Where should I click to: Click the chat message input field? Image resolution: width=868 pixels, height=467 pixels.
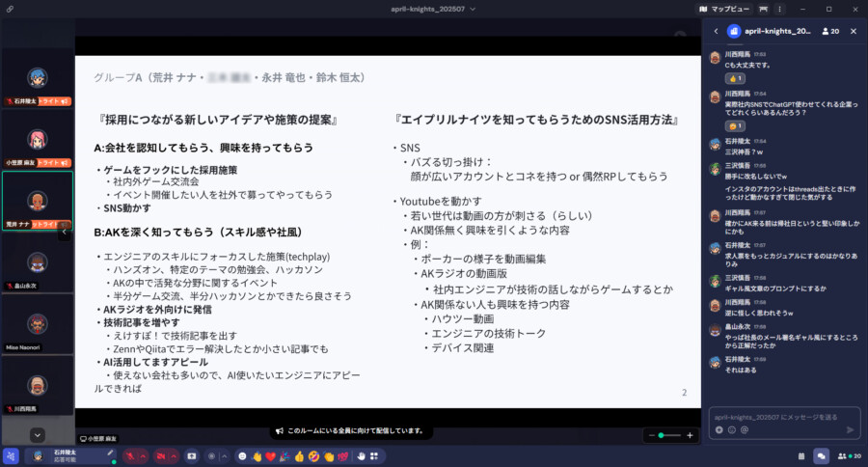[x=783, y=417]
